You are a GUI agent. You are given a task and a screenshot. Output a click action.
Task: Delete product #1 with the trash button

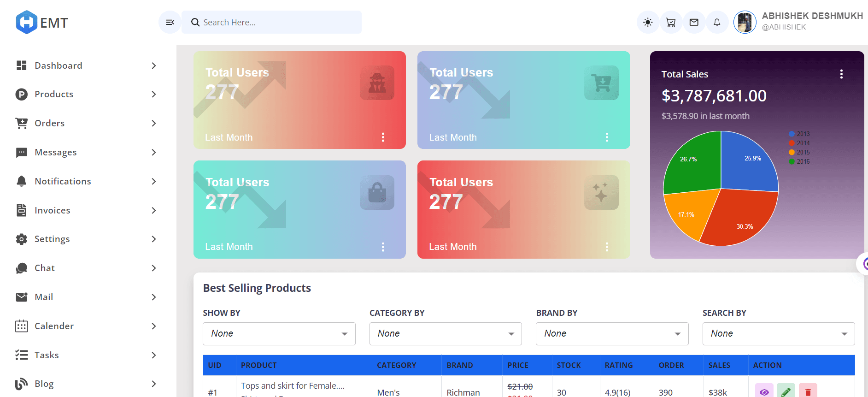pos(808,391)
